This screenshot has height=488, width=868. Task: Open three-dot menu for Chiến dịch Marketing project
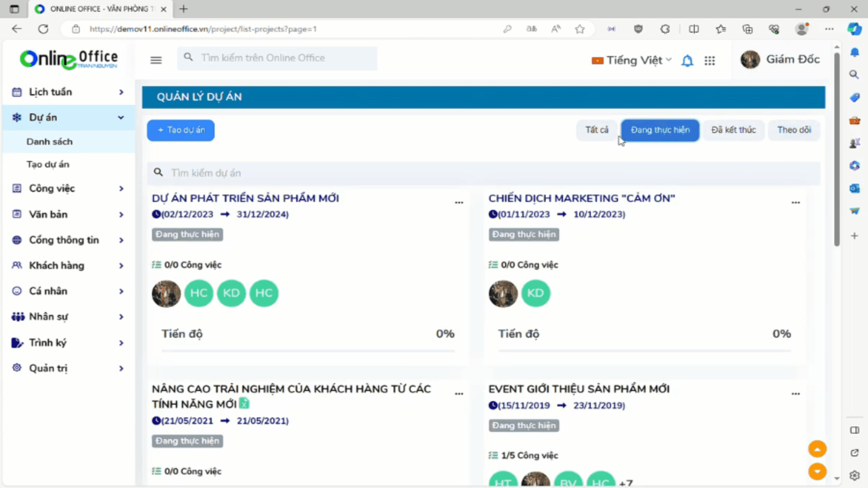[x=796, y=202]
